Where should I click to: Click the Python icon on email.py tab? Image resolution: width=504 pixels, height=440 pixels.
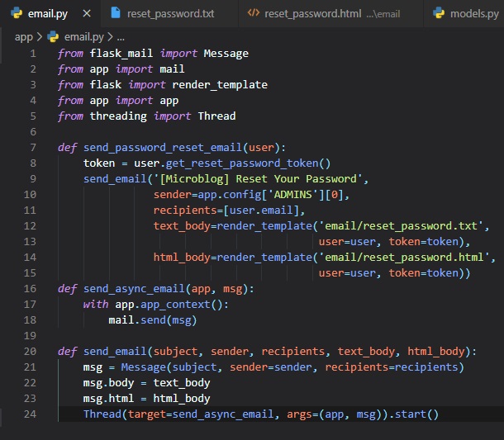pos(17,13)
